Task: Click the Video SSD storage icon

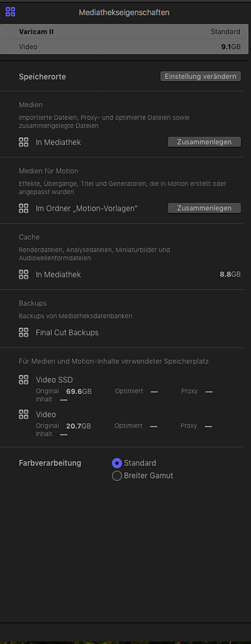Action: [24, 380]
